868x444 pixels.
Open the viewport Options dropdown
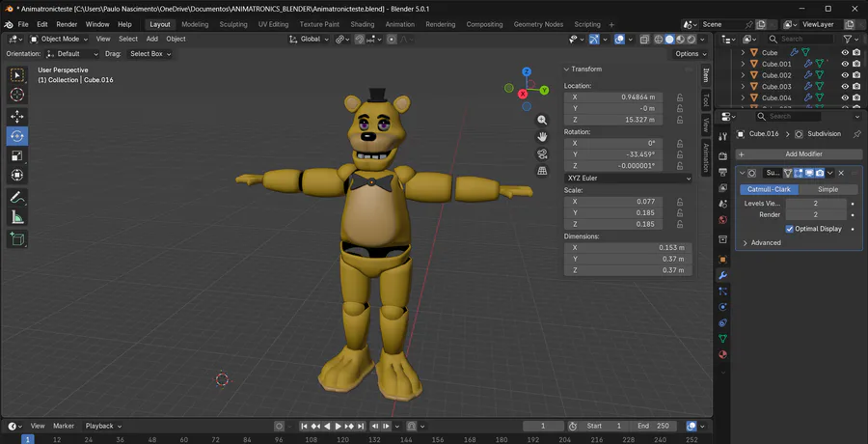(691, 54)
